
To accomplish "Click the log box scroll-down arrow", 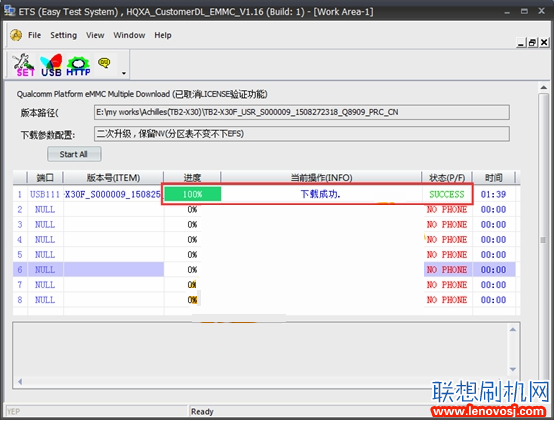I will (x=513, y=369).
